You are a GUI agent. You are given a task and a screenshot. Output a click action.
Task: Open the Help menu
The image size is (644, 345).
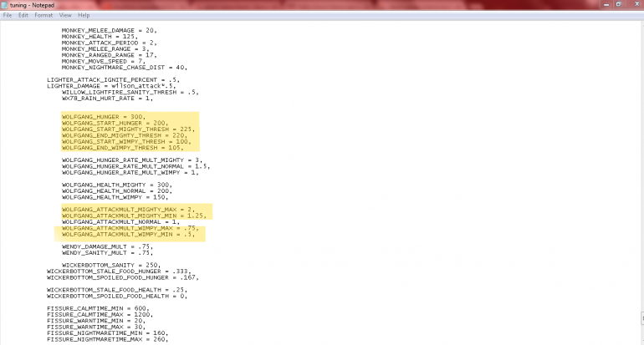(84, 15)
